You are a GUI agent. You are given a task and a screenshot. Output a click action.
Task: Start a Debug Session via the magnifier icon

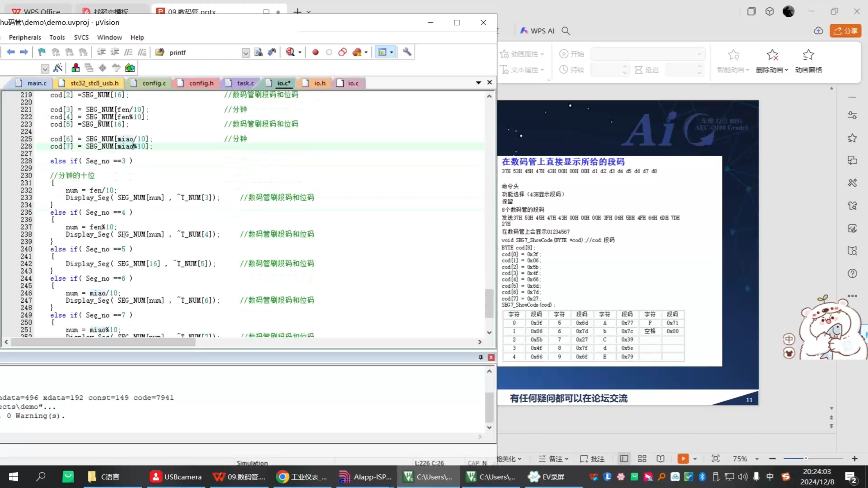point(291,52)
